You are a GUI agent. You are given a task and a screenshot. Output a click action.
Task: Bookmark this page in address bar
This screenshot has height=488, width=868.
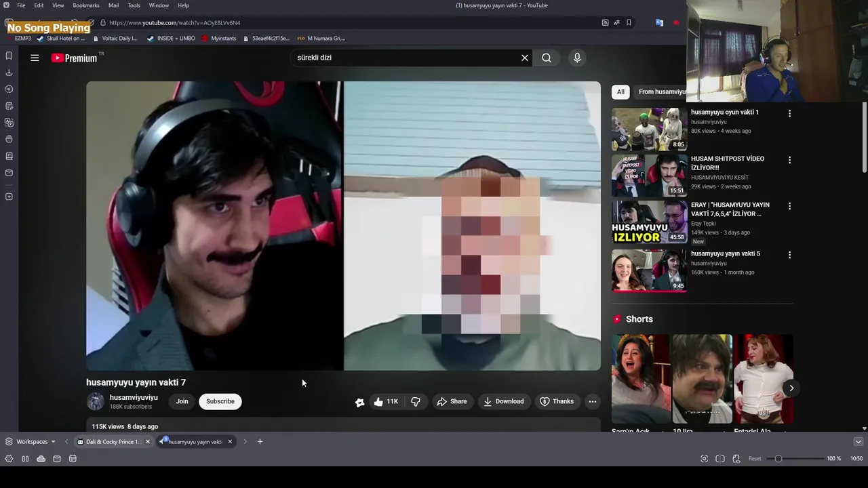point(629,22)
